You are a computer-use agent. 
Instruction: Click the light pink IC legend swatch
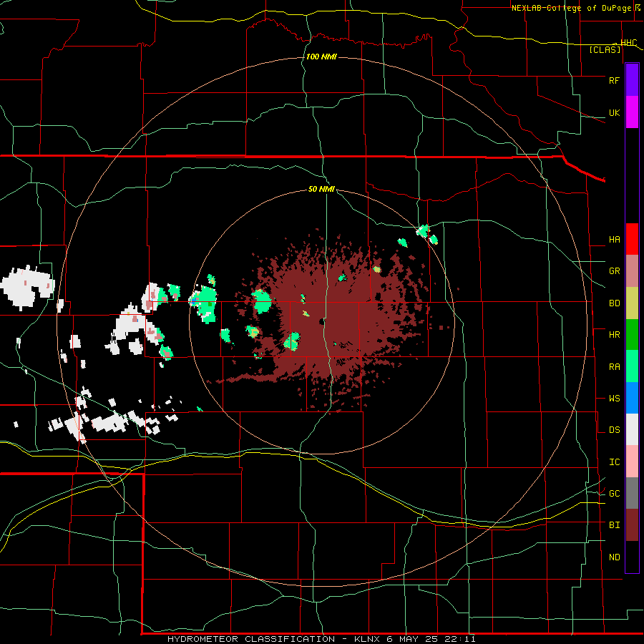coord(632,462)
